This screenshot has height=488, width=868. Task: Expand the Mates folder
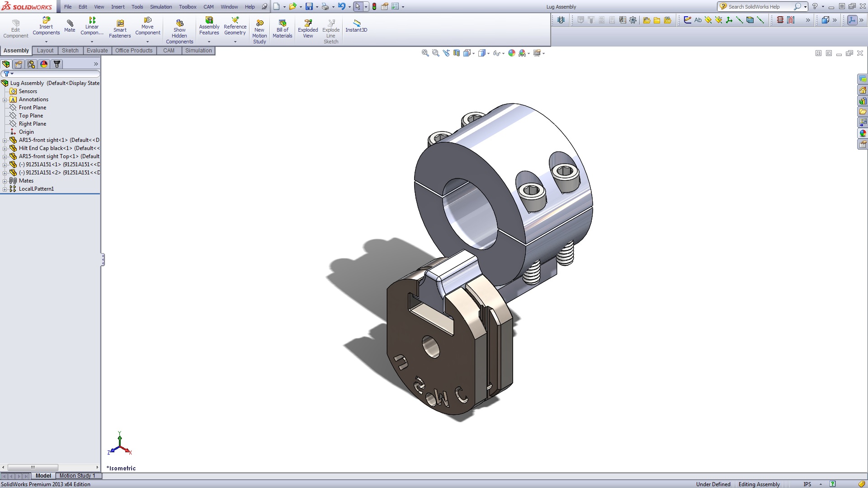5,181
